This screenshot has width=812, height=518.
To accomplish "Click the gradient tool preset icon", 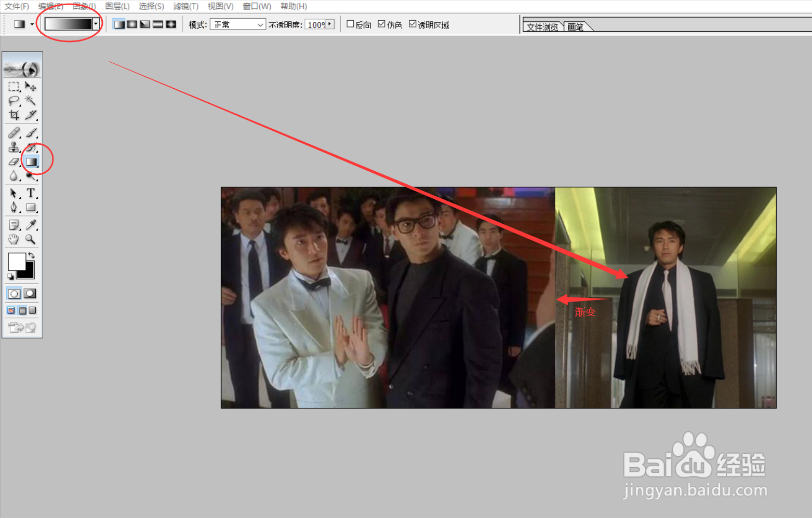I will 20,24.
